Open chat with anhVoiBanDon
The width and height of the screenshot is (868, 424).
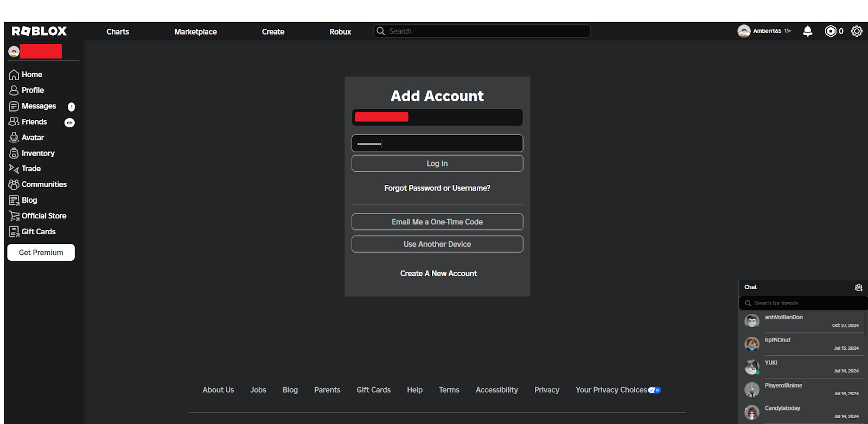pos(803,322)
